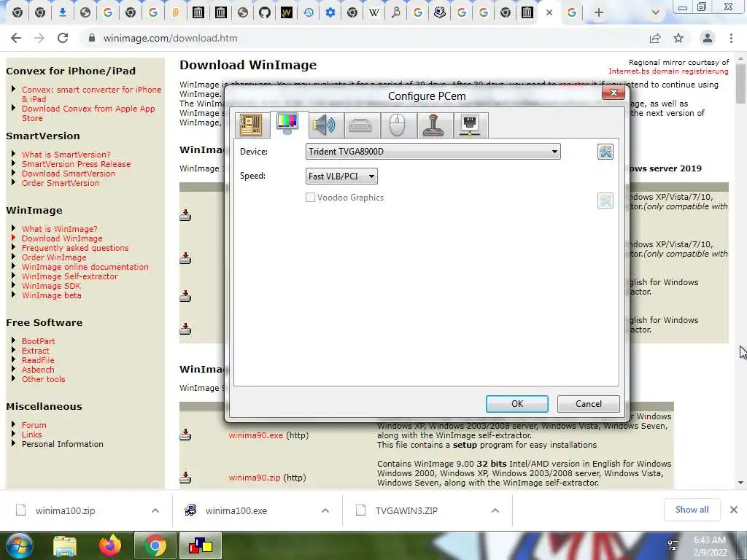The height and width of the screenshot is (560, 747).
Task: Open the Internet.bs domain registrierung link
Action: [668, 71]
